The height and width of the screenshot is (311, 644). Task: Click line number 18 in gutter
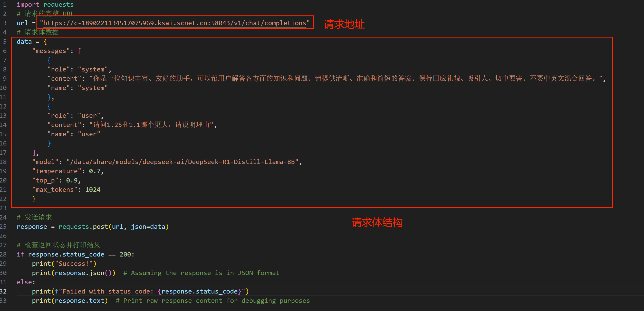(3, 162)
